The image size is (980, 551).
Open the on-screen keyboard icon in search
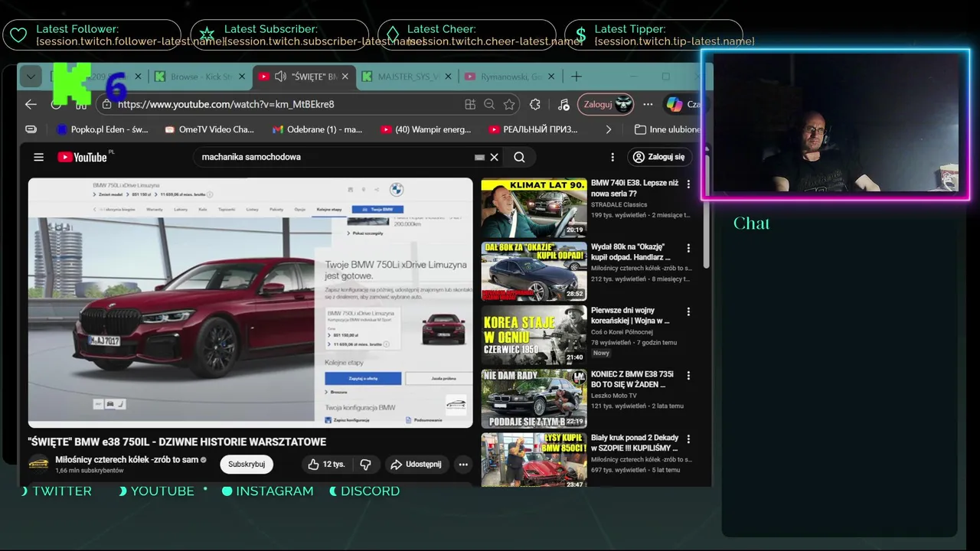click(x=479, y=157)
